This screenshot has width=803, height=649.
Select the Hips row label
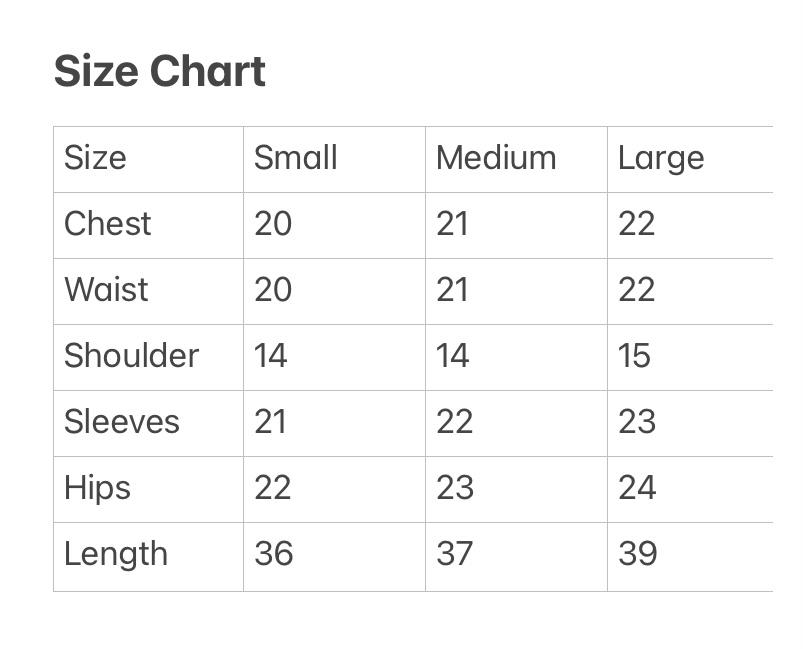(97, 488)
